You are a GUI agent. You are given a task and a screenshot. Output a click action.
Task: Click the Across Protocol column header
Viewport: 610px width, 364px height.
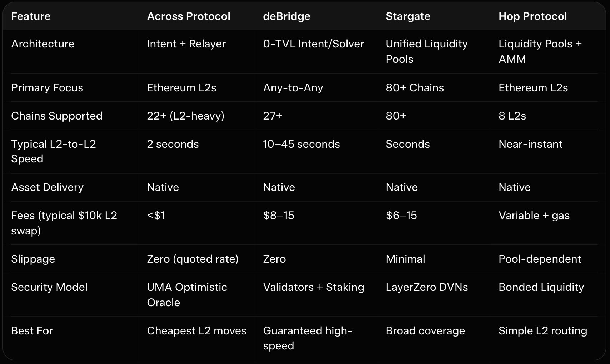(188, 16)
